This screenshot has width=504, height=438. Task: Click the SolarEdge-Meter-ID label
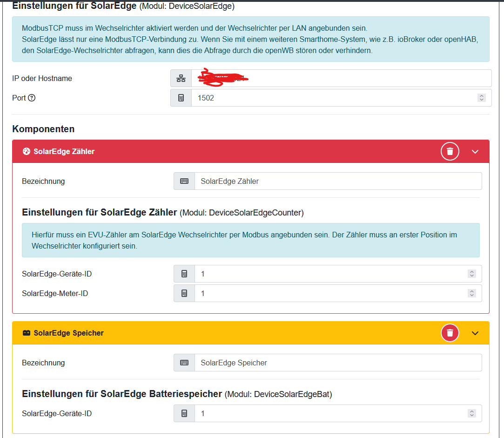point(55,293)
